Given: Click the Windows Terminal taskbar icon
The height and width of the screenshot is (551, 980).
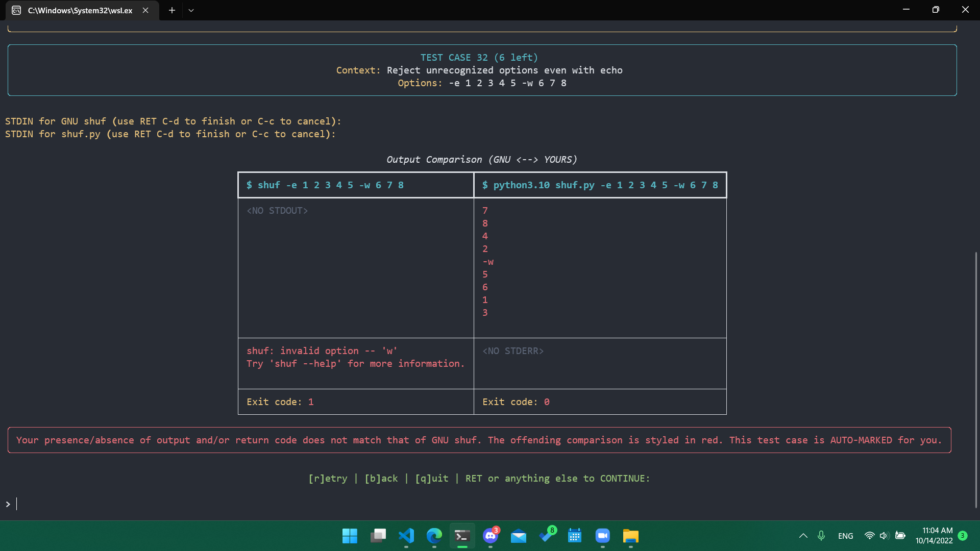Looking at the screenshot, I should [x=462, y=536].
